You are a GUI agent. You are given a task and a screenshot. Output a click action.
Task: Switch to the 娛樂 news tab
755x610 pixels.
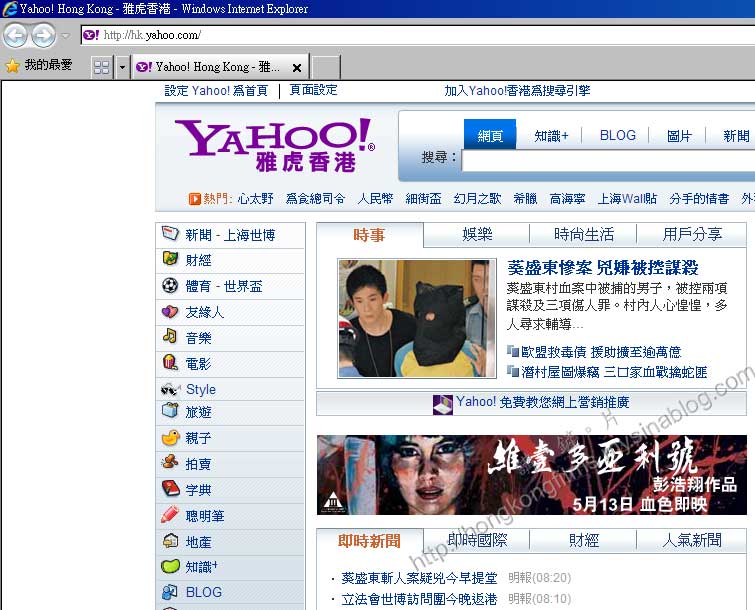(x=477, y=235)
